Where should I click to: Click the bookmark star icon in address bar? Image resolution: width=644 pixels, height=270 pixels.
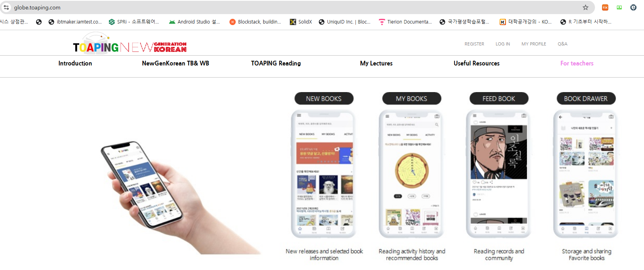tap(585, 7)
